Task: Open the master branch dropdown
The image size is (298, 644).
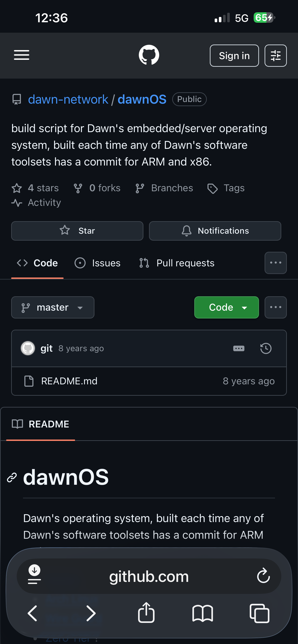Action: pyautogui.click(x=53, y=307)
